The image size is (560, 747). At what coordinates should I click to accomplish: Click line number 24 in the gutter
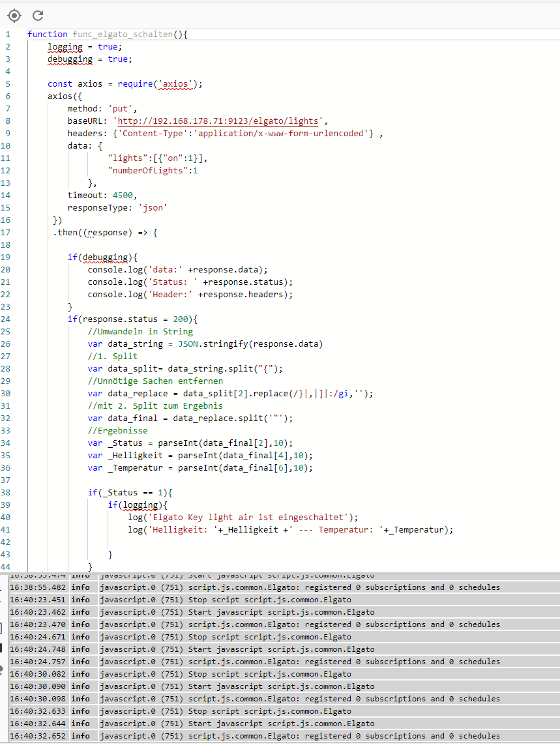click(5, 319)
